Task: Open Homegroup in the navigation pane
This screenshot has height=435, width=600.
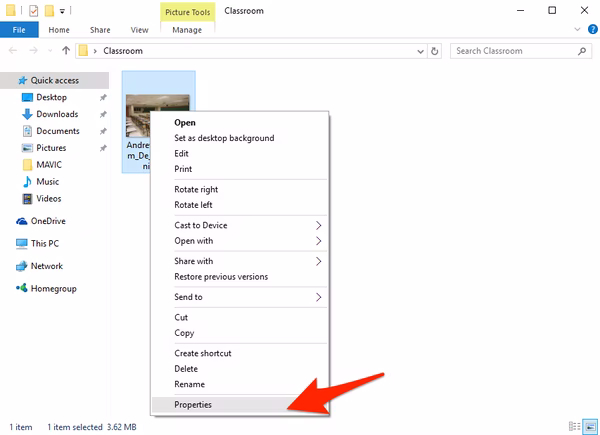Action: [53, 288]
